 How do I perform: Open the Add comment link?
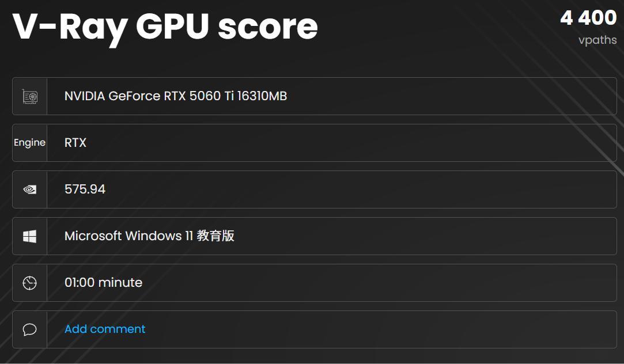click(x=105, y=329)
